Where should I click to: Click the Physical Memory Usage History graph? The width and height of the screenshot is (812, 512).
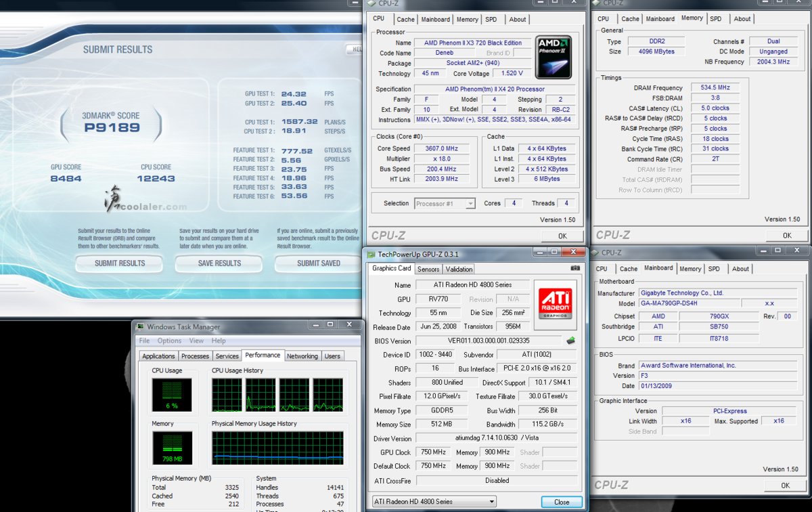[x=277, y=448]
